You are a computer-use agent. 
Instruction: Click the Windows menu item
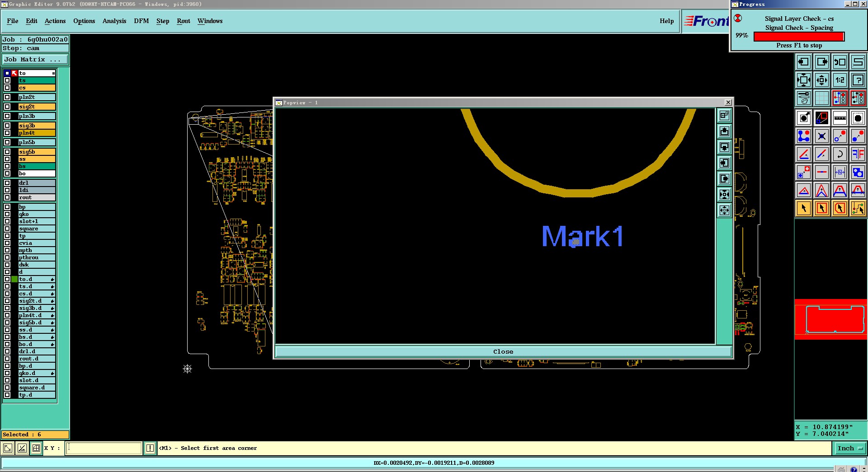(210, 21)
